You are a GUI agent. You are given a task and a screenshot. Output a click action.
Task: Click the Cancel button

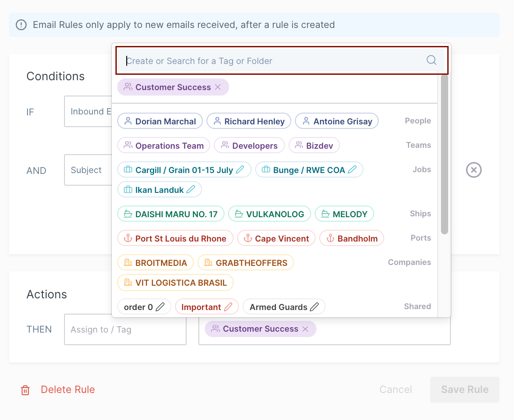coord(395,390)
